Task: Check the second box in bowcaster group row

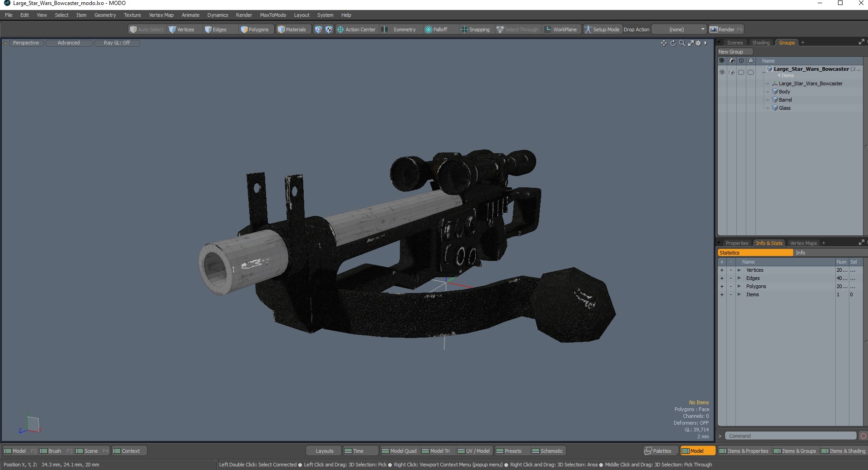Action: 751,72
